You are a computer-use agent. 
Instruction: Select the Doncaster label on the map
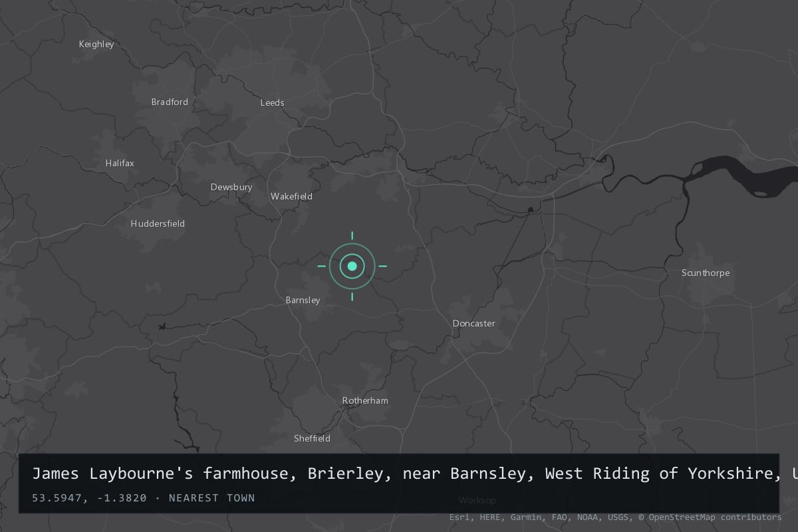coord(473,324)
